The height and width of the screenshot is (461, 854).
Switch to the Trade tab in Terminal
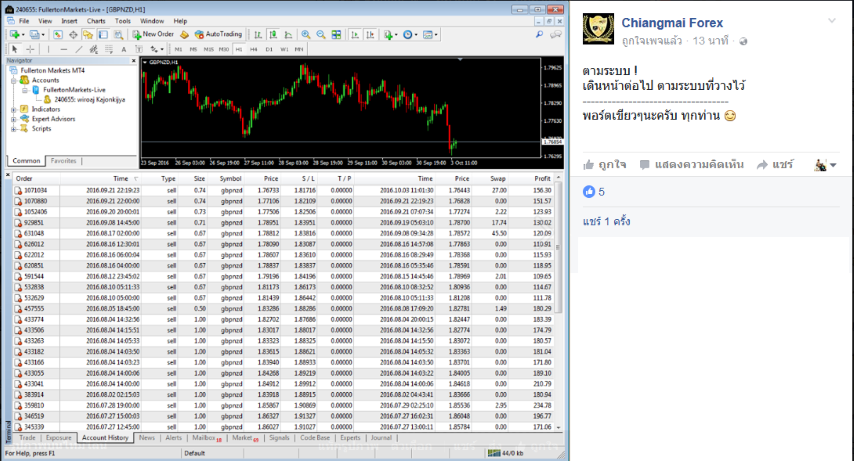(x=27, y=438)
